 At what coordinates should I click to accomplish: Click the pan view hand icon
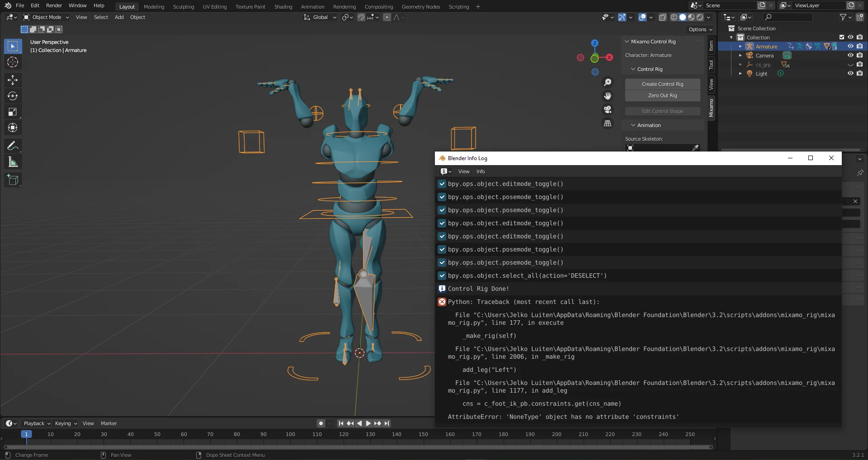(608, 96)
